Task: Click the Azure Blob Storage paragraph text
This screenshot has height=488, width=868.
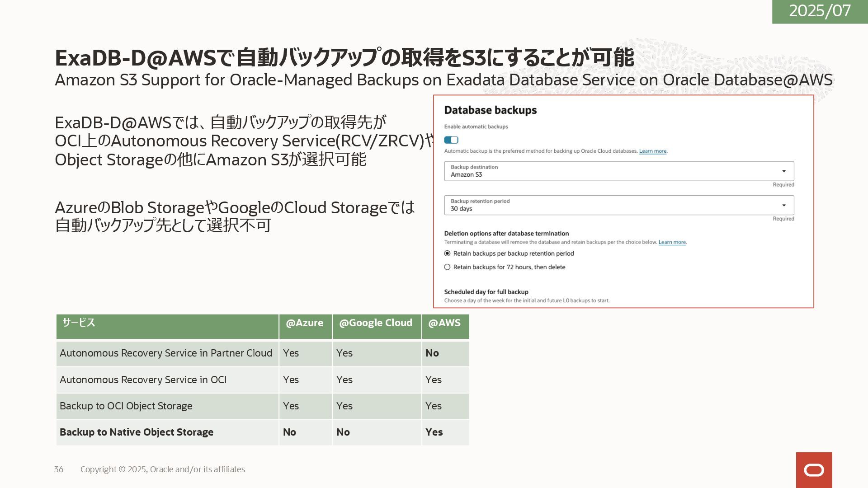Action: click(x=235, y=216)
